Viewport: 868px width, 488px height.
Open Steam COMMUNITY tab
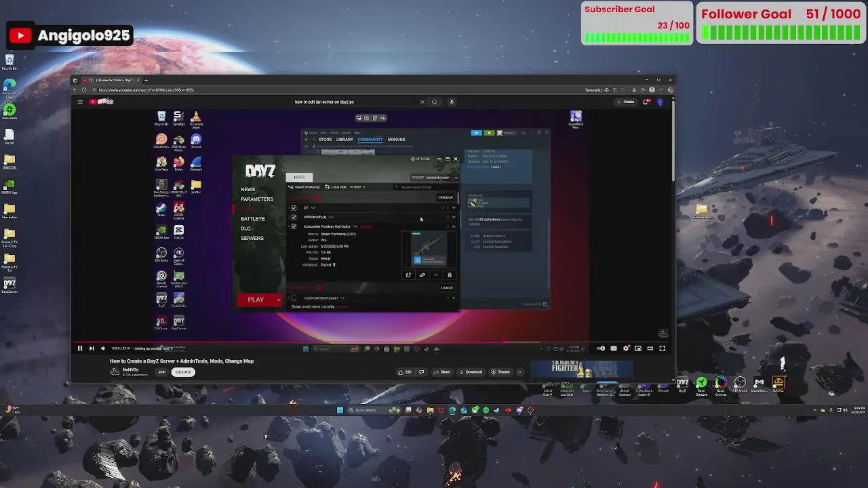pyautogui.click(x=370, y=140)
